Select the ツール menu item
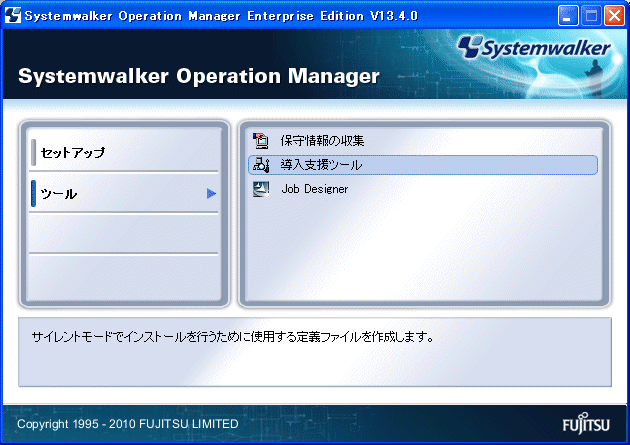This screenshot has width=630, height=445. 124,194
